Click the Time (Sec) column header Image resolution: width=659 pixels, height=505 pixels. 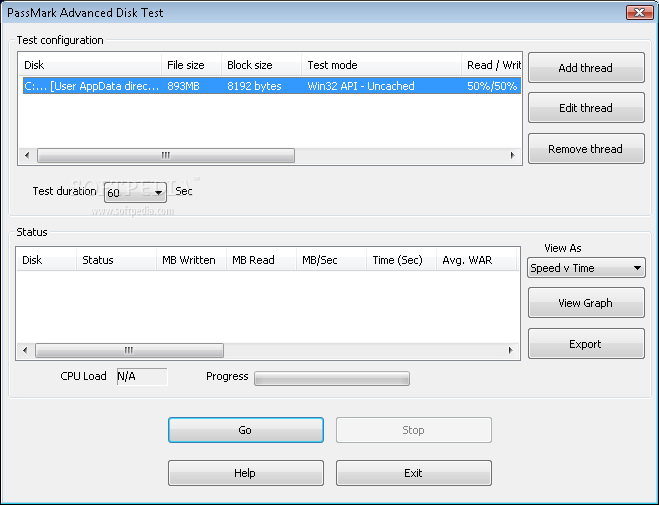coord(401,260)
